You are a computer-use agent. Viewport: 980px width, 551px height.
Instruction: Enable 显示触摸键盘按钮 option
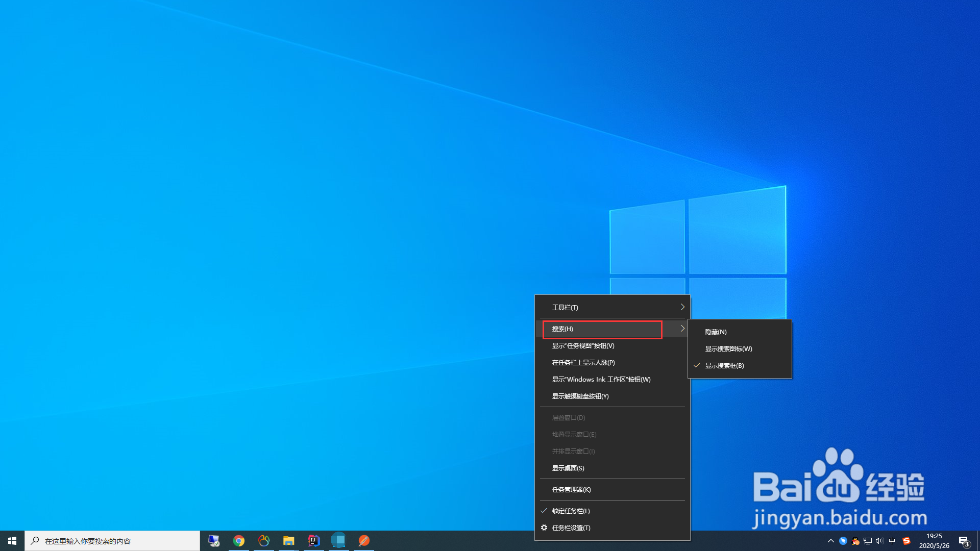pos(581,396)
